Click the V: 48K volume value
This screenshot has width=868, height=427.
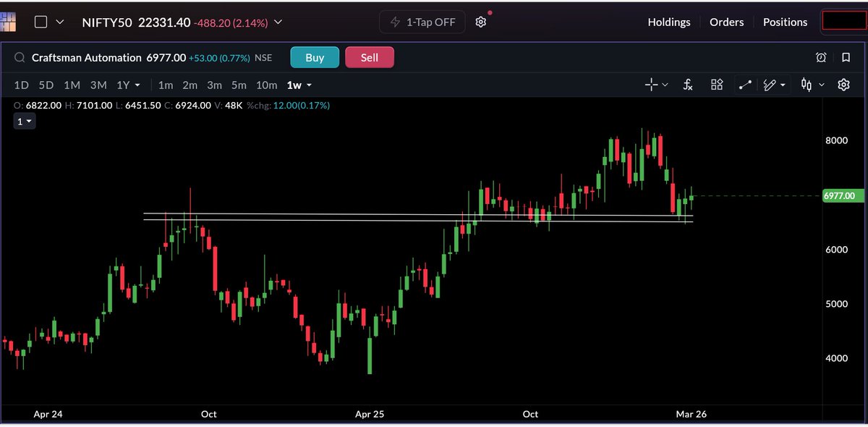point(230,106)
